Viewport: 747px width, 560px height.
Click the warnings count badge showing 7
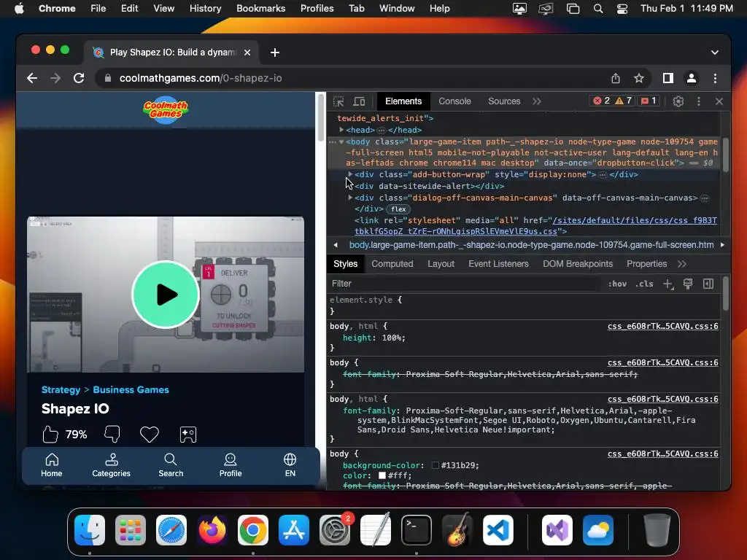624,101
